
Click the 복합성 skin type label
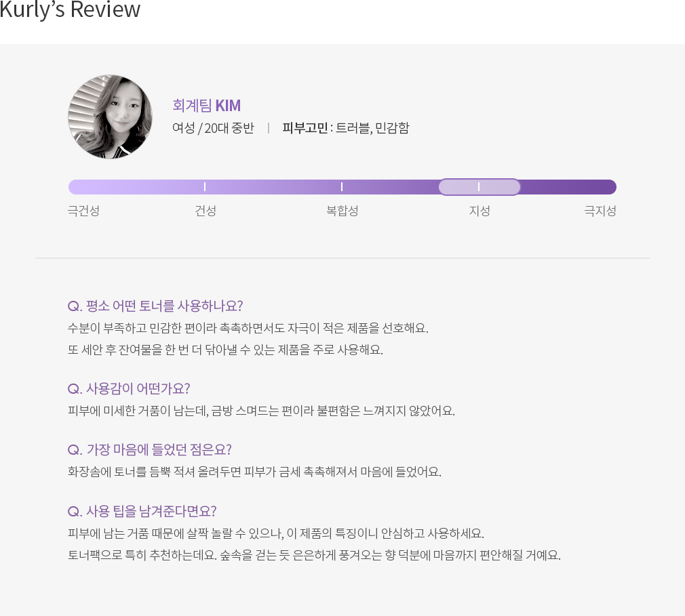pyautogui.click(x=342, y=211)
